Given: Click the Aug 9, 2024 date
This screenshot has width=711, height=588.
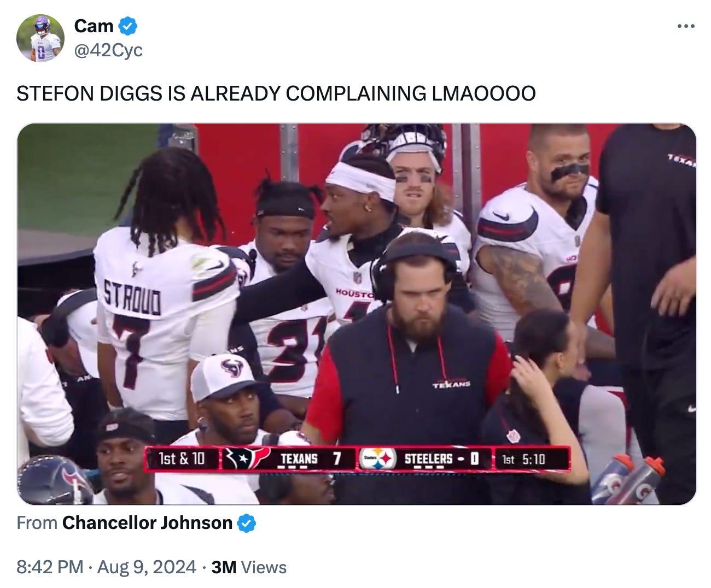Looking at the screenshot, I should [147, 567].
